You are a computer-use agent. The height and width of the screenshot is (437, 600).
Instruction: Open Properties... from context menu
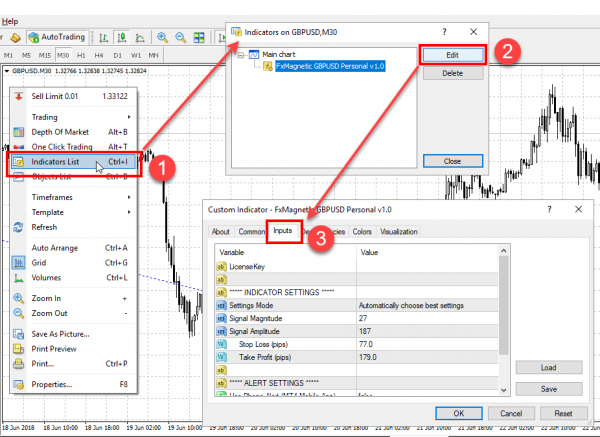click(x=73, y=385)
